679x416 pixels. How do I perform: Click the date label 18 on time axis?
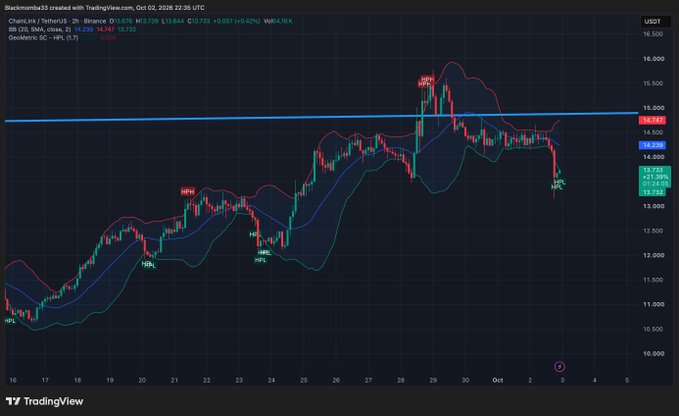(x=78, y=380)
